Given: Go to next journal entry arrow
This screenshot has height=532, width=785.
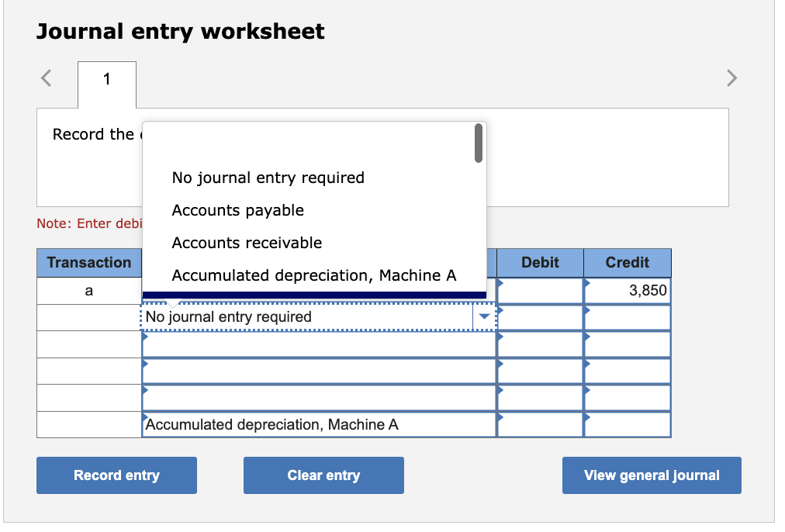Looking at the screenshot, I should (x=732, y=78).
